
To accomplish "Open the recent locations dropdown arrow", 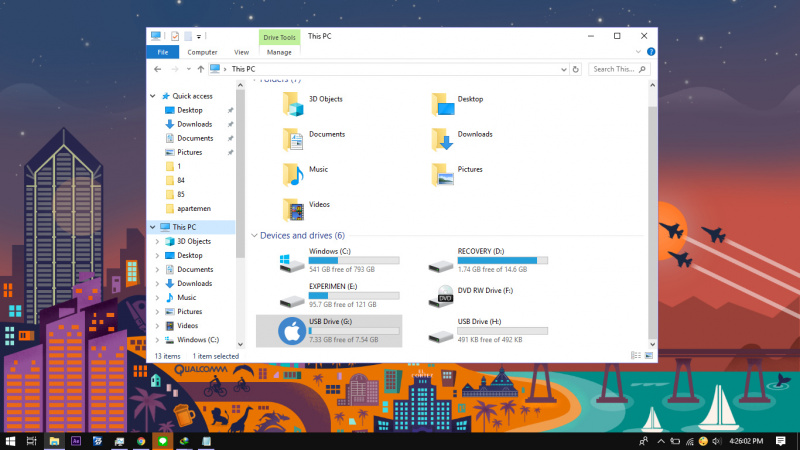I will pyautogui.click(x=188, y=69).
